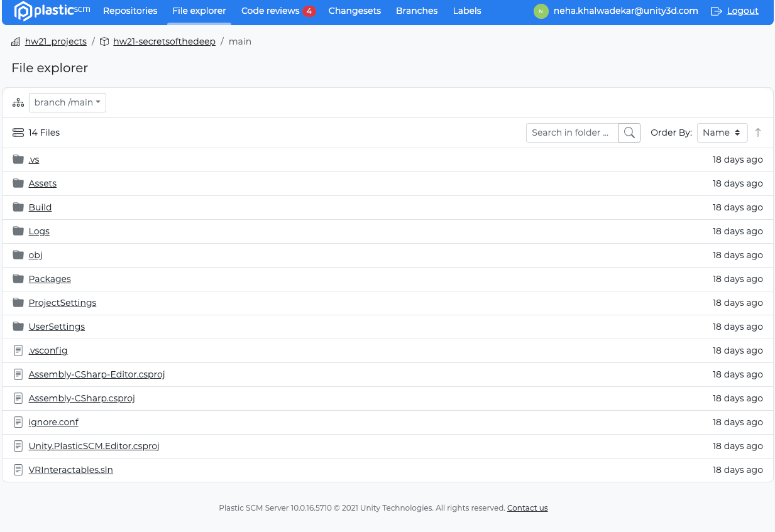Open the ProjectSettings folder link

coord(62,303)
